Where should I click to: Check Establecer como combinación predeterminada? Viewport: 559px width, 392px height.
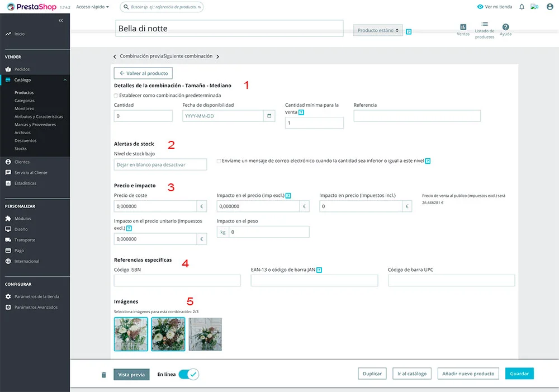tap(116, 96)
